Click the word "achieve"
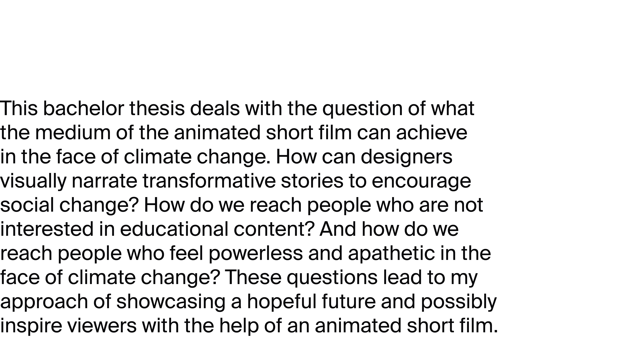This screenshot has width=644, height=362. [x=432, y=133]
